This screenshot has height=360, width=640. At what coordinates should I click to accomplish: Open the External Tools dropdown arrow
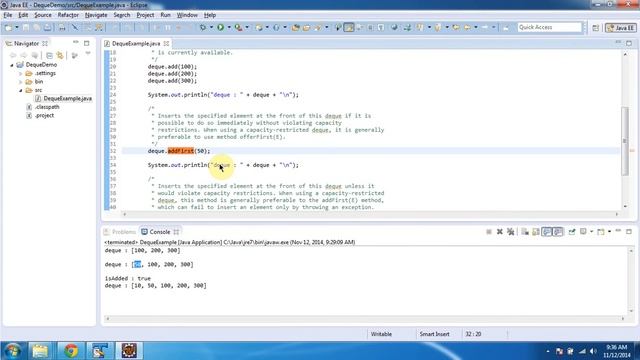[x=247, y=28]
